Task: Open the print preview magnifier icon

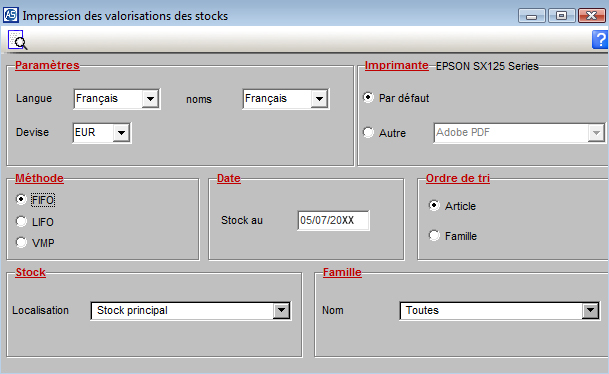Action: (x=17, y=40)
